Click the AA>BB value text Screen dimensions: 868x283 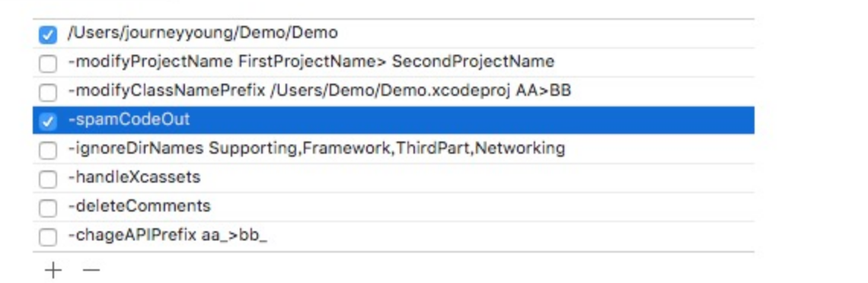tap(543, 91)
